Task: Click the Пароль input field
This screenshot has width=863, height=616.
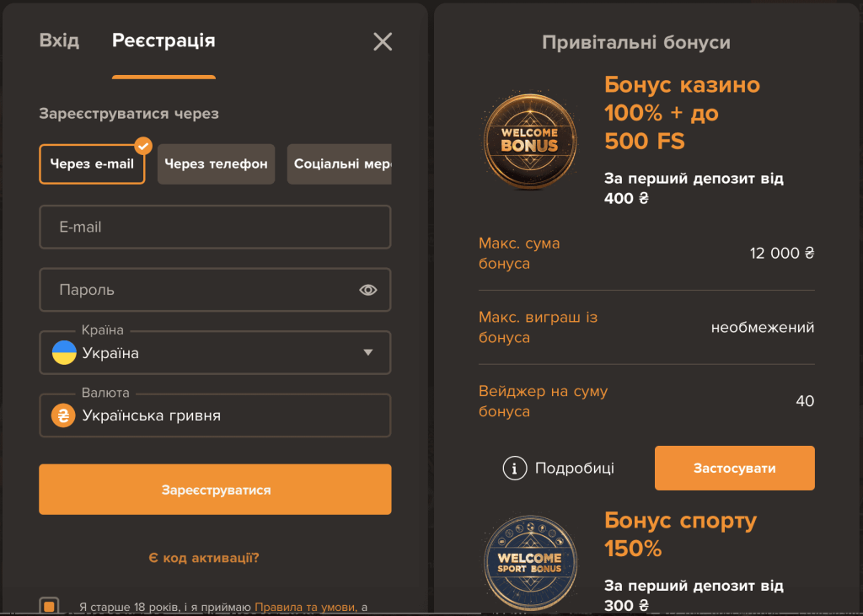Action: pyautogui.click(x=194, y=289)
